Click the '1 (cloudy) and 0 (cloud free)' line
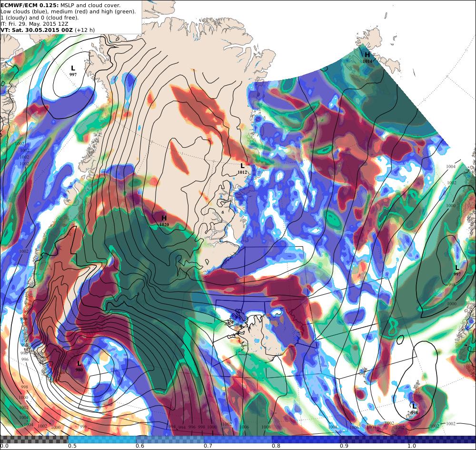The width and height of the screenshot is (476, 450). (40, 18)
